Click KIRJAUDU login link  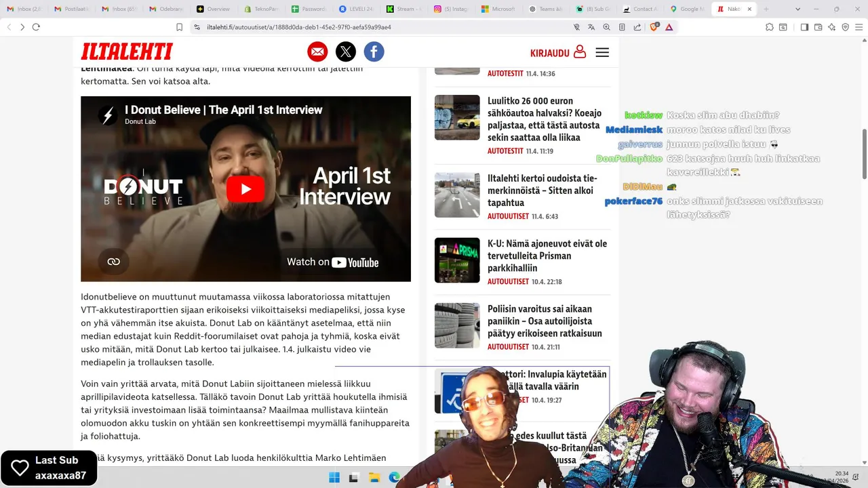(x=558, y=52)
